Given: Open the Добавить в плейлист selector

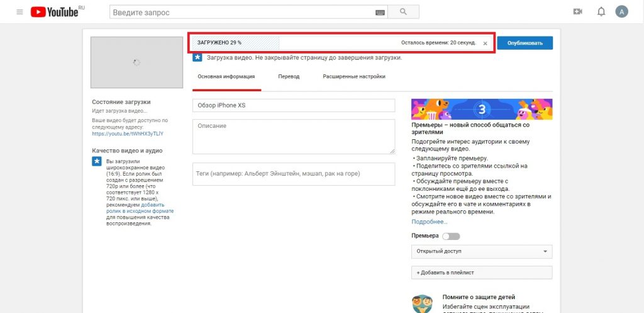Looking at the screenshot, I should coord(482,273).
